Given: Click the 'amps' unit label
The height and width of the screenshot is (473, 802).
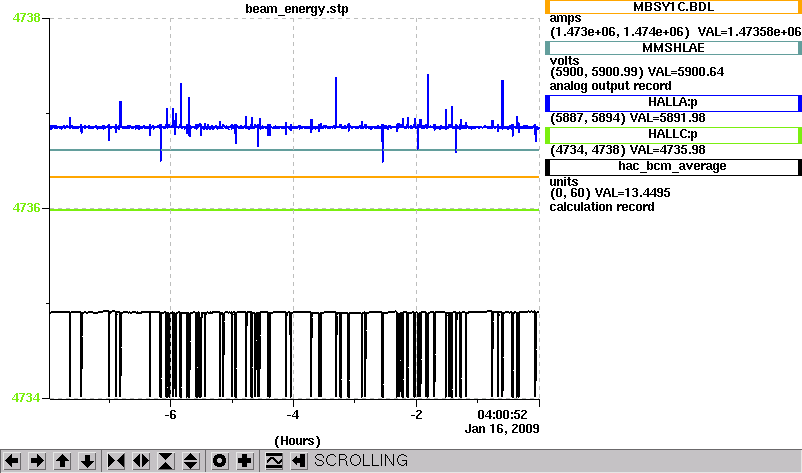Looking at the screenshot, I should [x=565, y=18].
